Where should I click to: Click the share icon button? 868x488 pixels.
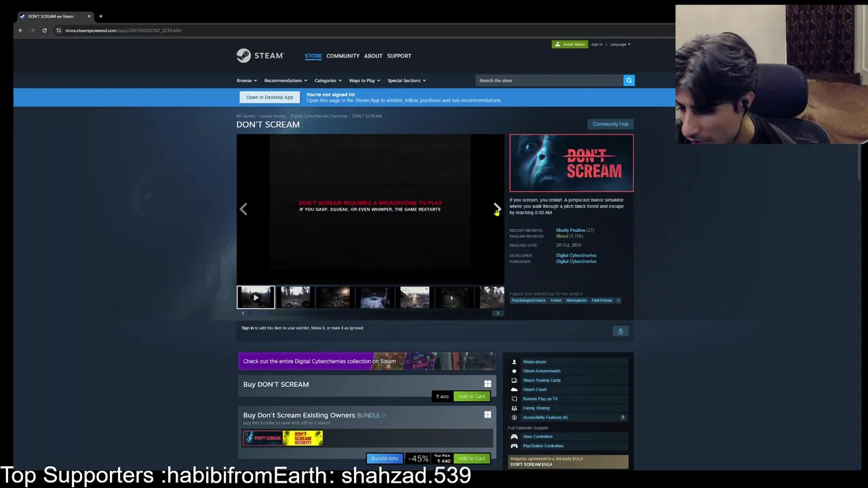pos(620,331)
